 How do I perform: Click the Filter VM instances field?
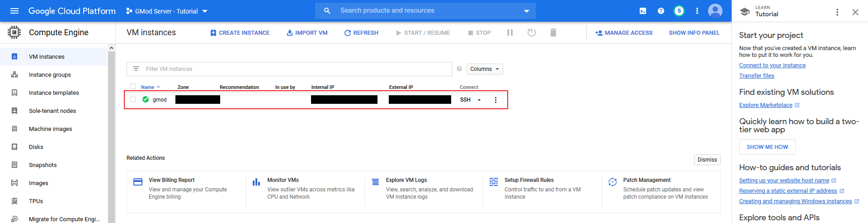(289, 69)
